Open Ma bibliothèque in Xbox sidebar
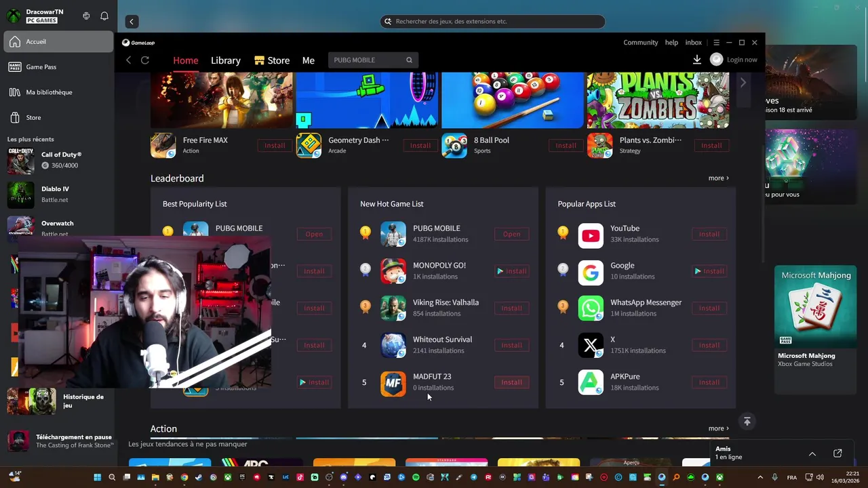Viewport: 868px width, 488px height. click(58, 92)
